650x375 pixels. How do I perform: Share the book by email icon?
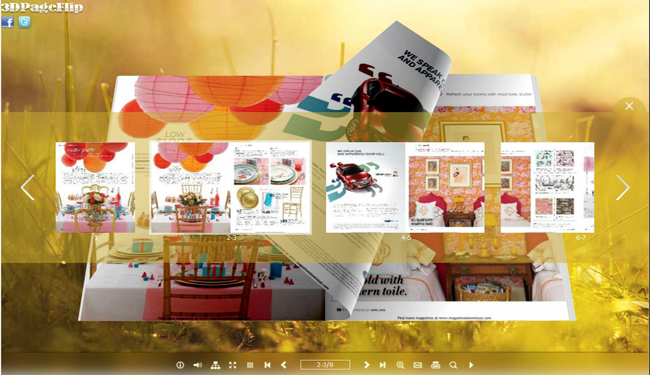pos(417,365)
